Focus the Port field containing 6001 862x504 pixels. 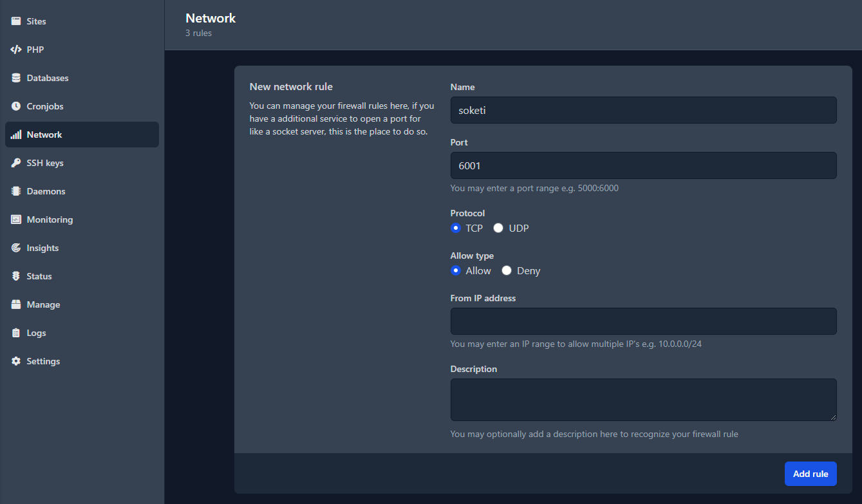pyautogui.click(x=644, y=165)
